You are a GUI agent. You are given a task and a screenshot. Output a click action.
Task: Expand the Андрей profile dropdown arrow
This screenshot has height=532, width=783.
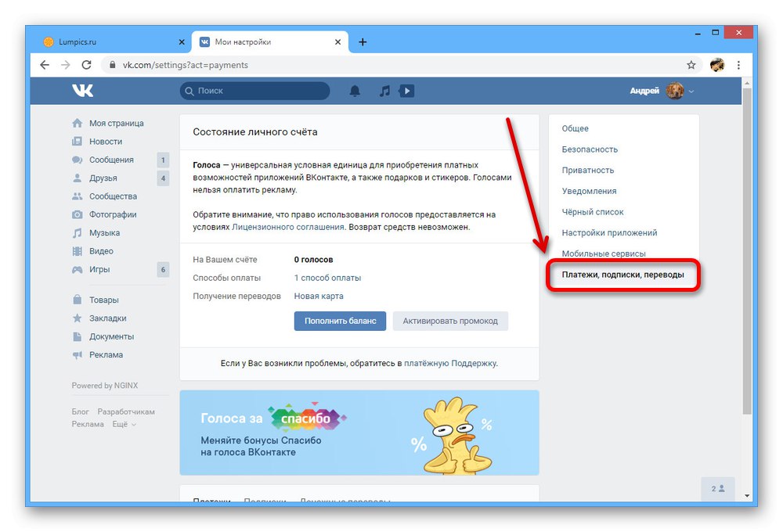coord(691,92)
